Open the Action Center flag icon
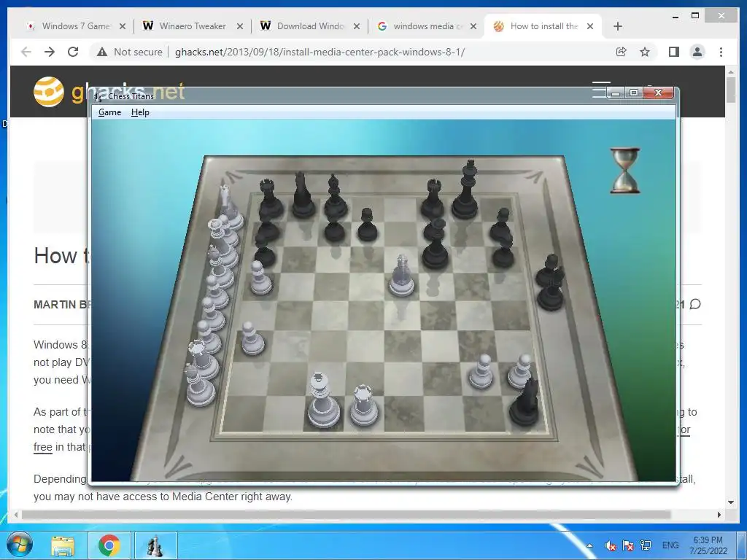747x560 pixels. [628, 545]
